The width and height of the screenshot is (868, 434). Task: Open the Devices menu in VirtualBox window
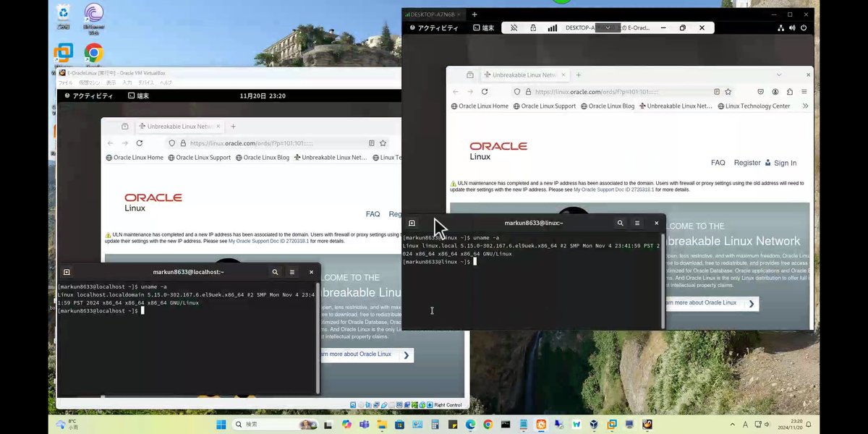[146, 83]
